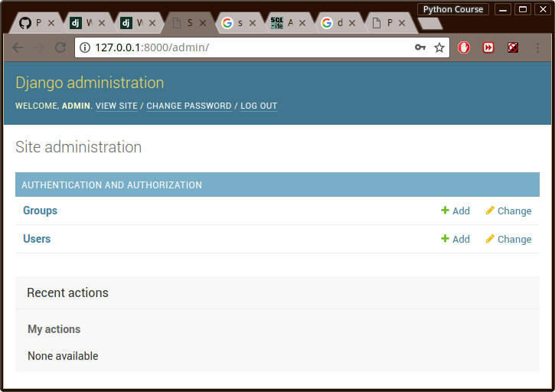Click the site info icon beside URL
The width and height of the screenshot is (555, 392).
tap(84, 47)
